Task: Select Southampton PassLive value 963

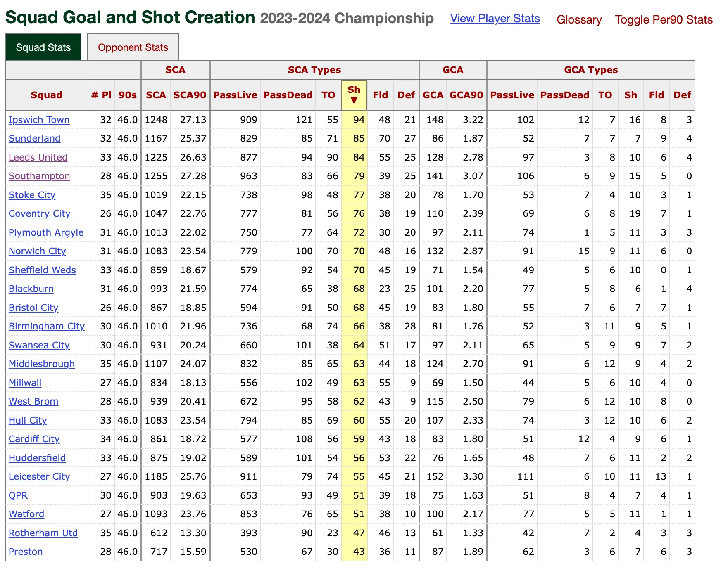Action: (x=249, y=176)
